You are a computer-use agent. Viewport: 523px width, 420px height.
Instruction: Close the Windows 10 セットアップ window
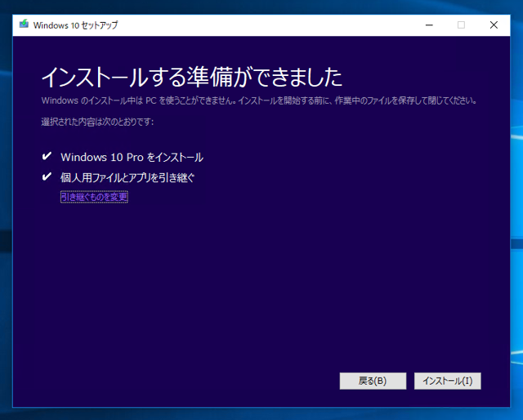pos(494,25)
